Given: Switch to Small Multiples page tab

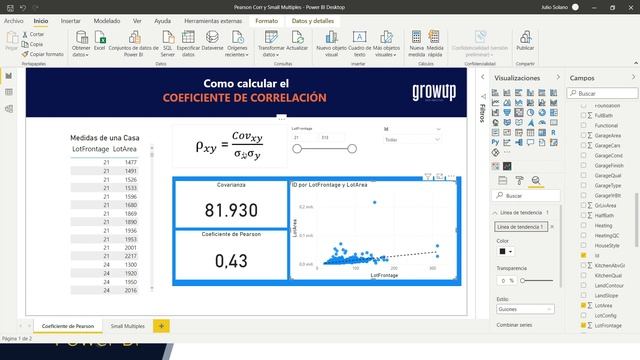Looking at the screenshot, I should tap(128, 326).
